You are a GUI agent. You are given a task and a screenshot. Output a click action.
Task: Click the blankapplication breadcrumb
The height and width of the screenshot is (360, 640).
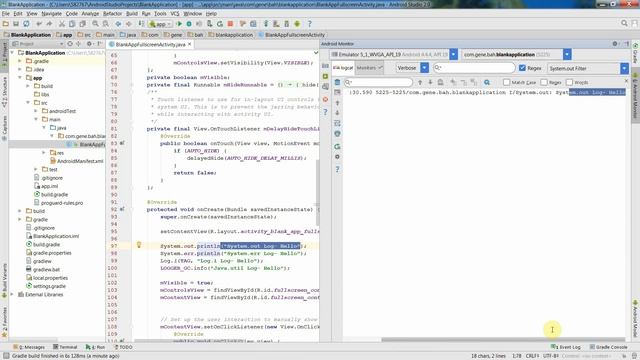click(231, 35)
